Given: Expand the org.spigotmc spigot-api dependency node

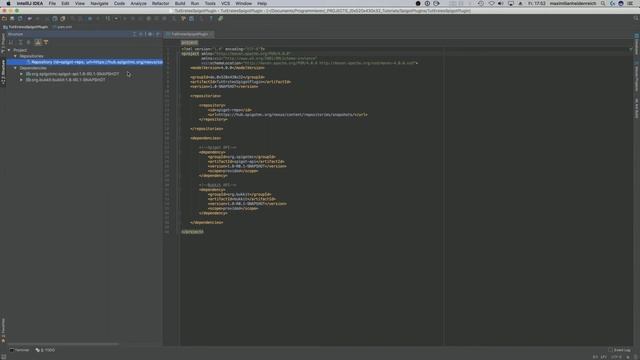Looking at the screenshot, I should [21, 74].
